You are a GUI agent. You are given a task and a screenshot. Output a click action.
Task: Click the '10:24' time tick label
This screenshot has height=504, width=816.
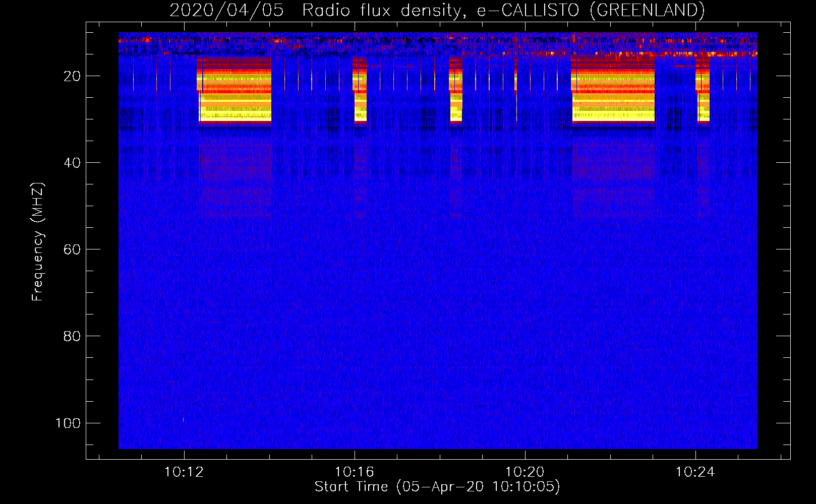(x=695, y=472)
